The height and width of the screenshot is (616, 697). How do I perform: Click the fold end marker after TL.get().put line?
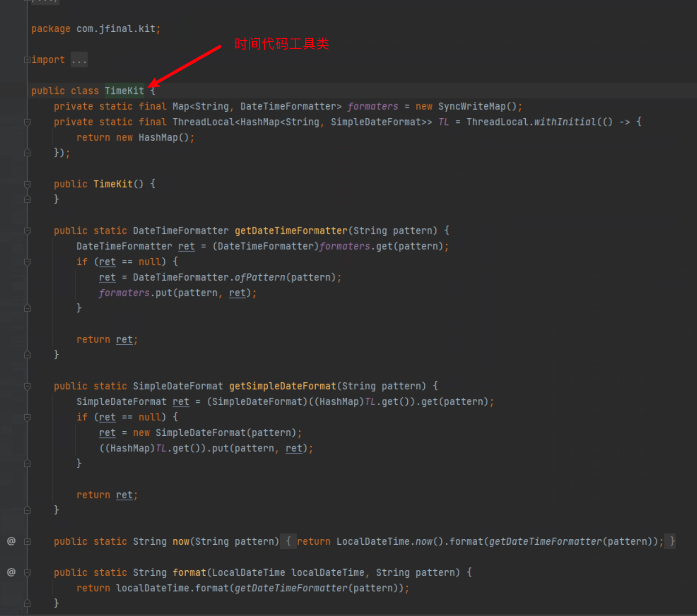point(27,464)
